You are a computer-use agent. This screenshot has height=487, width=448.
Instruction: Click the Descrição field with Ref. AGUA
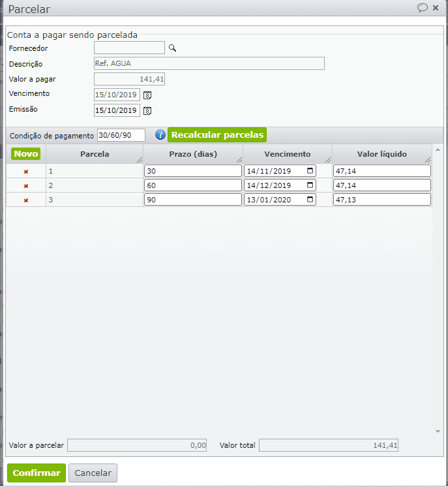[209, 63]
